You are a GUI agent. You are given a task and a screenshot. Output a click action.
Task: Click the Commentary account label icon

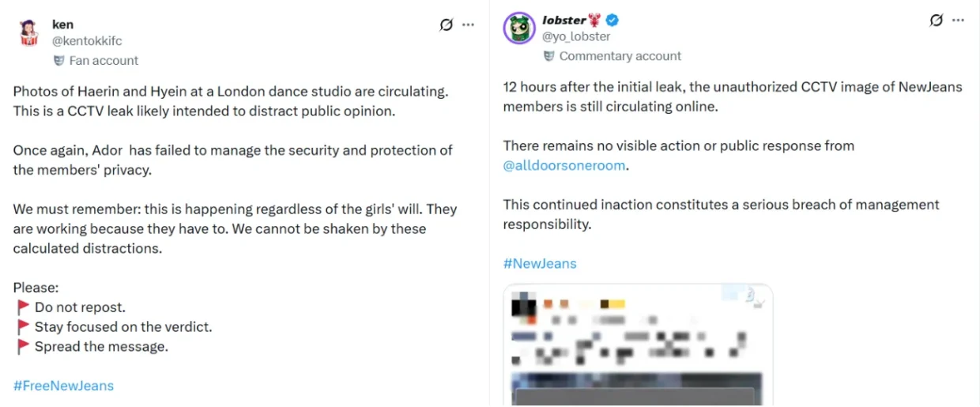[x=549, y=56]
